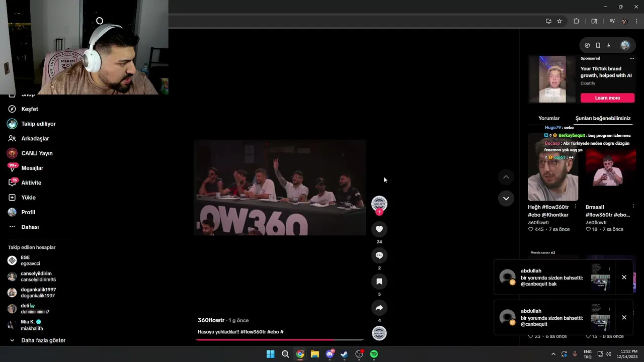Open the #flow360tr hashtag in the caption
Image resolution: width=644 pixels, height=362 pixels.
point(253,332)
